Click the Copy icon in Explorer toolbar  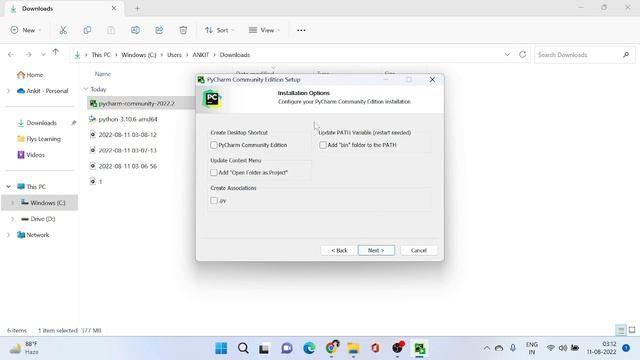(x=87, y=30)
